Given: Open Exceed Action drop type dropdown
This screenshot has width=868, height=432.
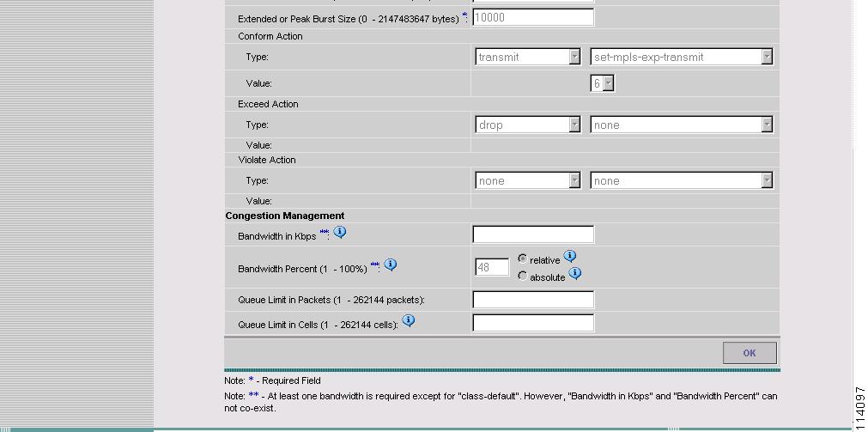Looking at the screenshot, I should coord(528,125).
